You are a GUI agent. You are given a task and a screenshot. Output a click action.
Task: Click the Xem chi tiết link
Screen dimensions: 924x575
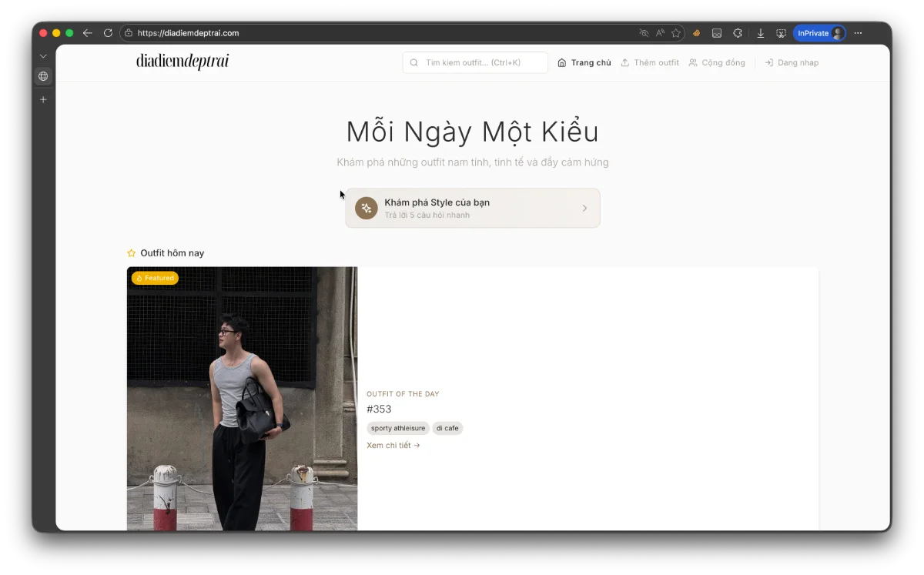coord(394,445)
